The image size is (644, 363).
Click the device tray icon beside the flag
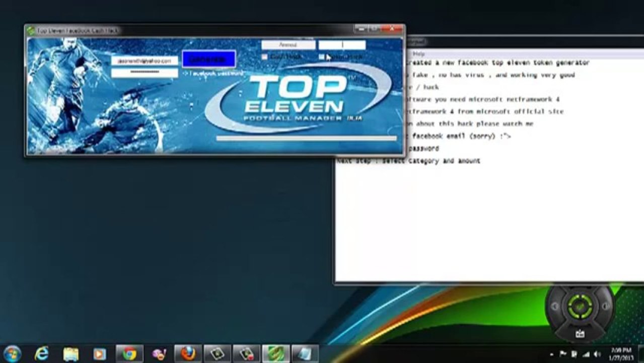(x=575, y=354)
